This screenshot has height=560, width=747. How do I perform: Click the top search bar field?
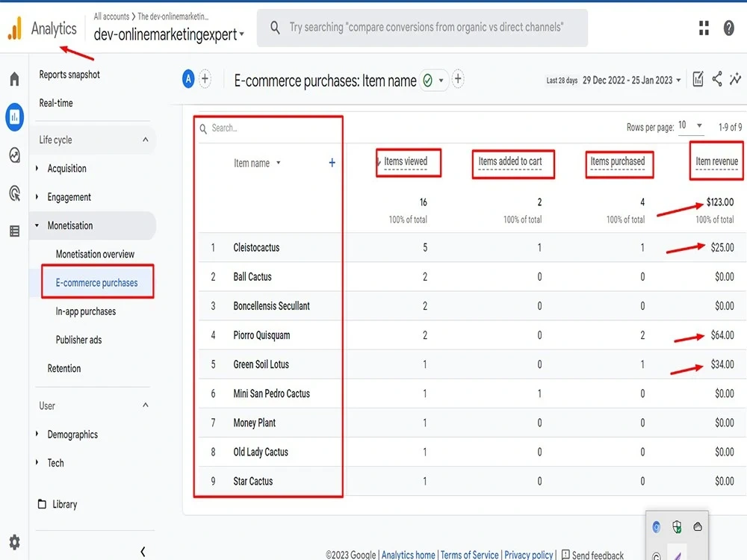422,28
